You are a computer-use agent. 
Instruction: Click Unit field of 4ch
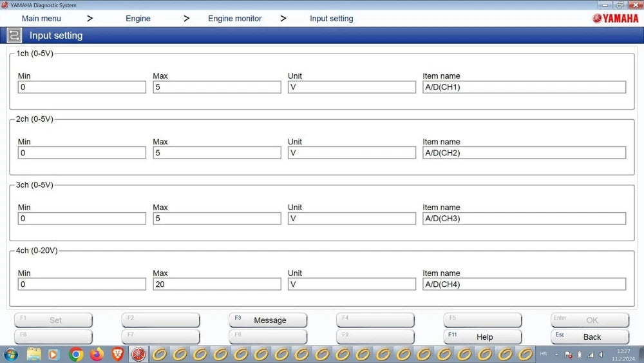click(352, 284)
